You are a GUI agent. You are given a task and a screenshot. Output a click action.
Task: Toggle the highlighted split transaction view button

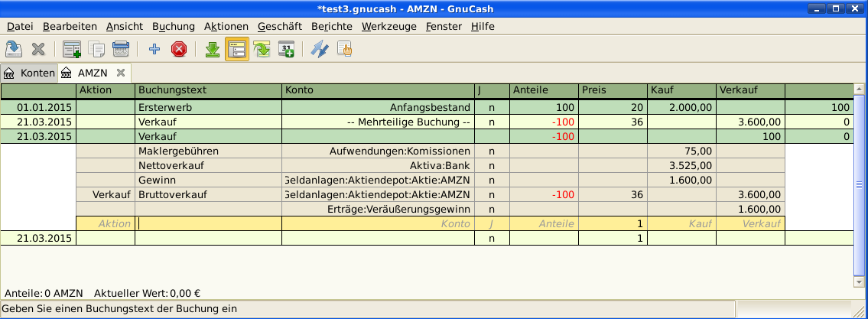pos(237,50)
